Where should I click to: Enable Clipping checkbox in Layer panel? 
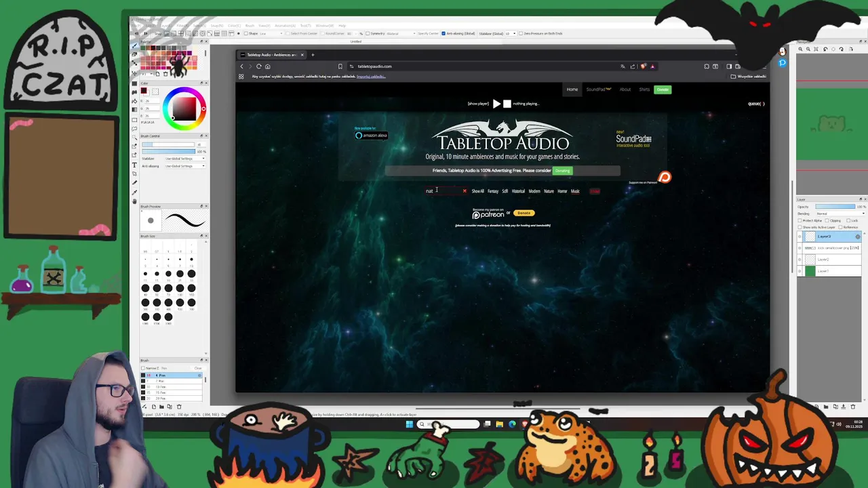coord(827,220)
